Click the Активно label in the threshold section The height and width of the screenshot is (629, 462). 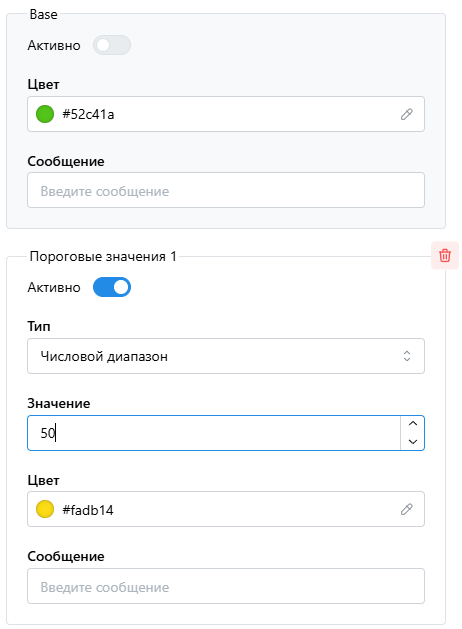[x=54, y=288]
